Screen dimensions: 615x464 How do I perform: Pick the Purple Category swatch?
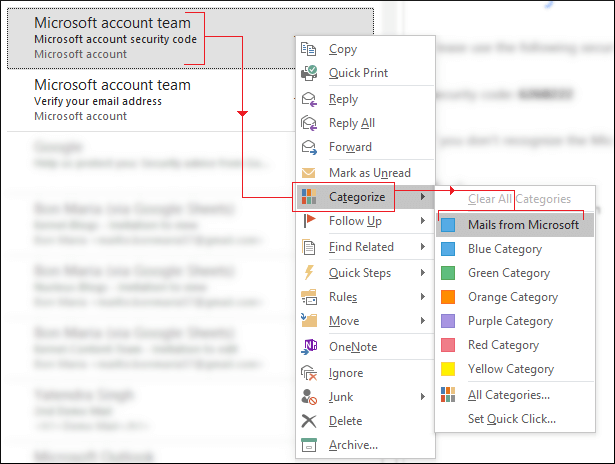pos(448,321)
